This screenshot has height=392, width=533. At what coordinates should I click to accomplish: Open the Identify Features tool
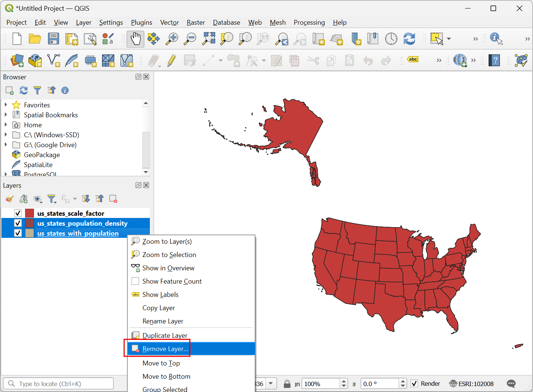pos(496,39)
